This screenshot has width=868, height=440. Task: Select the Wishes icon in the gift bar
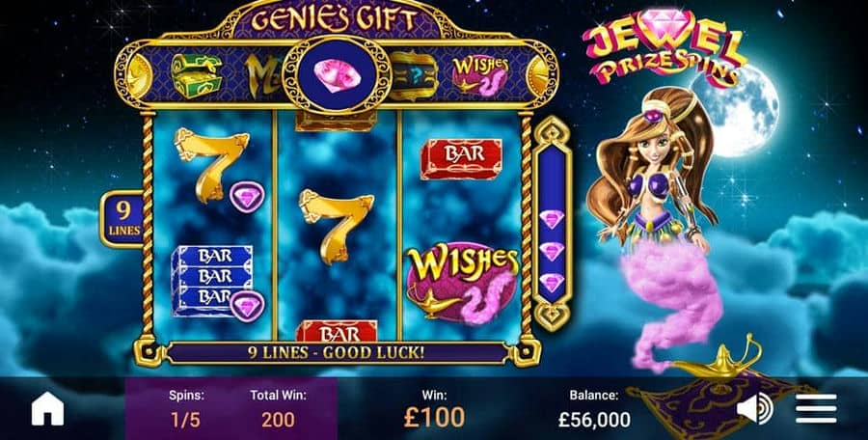click(480, 75)
